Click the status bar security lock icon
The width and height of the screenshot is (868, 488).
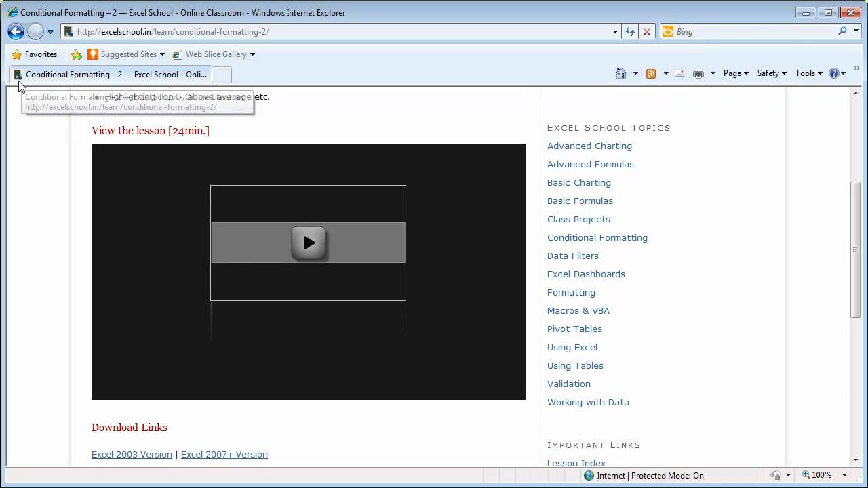pyautogui.click(x=775, y=476)
